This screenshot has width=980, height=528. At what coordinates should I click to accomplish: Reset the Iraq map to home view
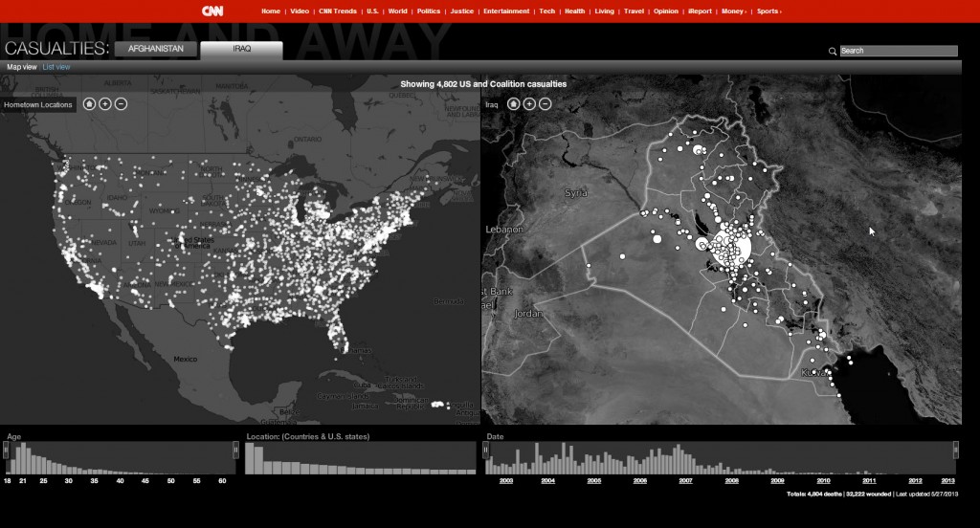(x=513, y=103)
